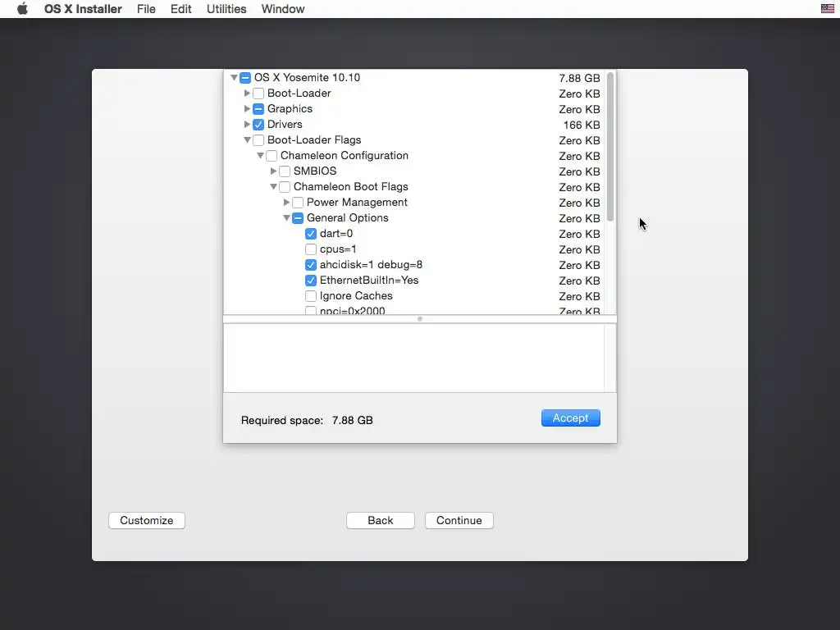The width and height of the screenshot is (840, 630).
Task: Select the 'Power Management' label
Action: pyautogui.click(x=358, y=203)
